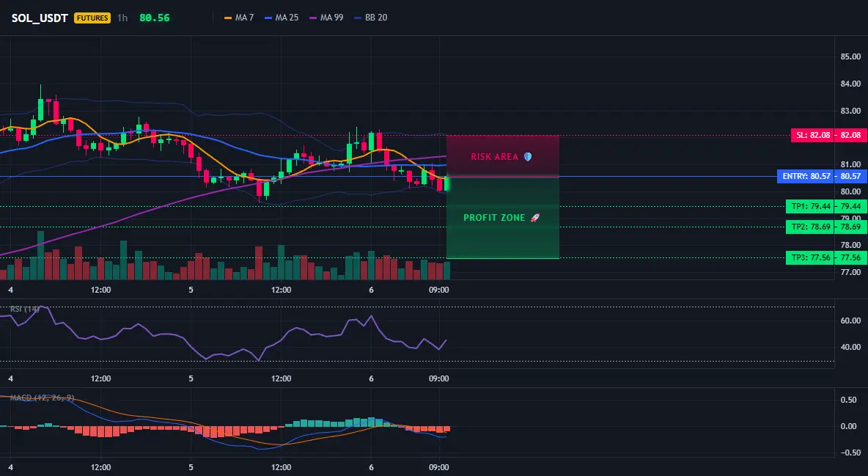Click the TP2: 78.69 target label
The width and height of the screenshot is (868, 476).
[x=810, y=227]
